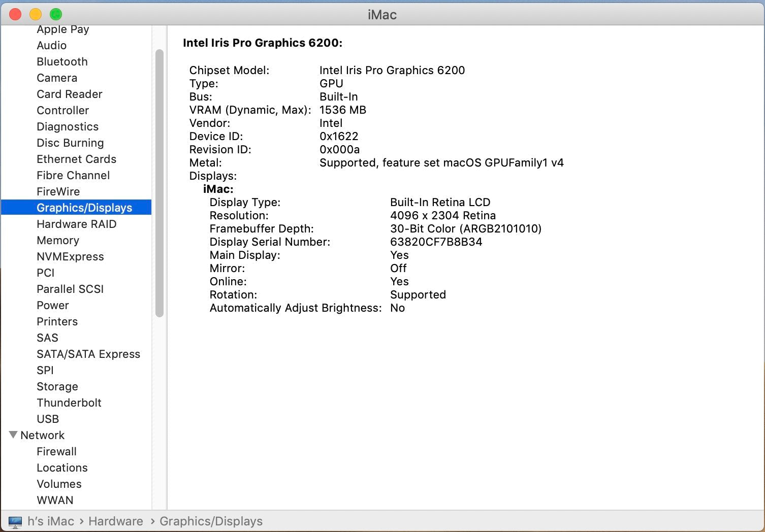Select Fibre Channel entry
This screenshot has height=532, width=765.
point(73,175)
